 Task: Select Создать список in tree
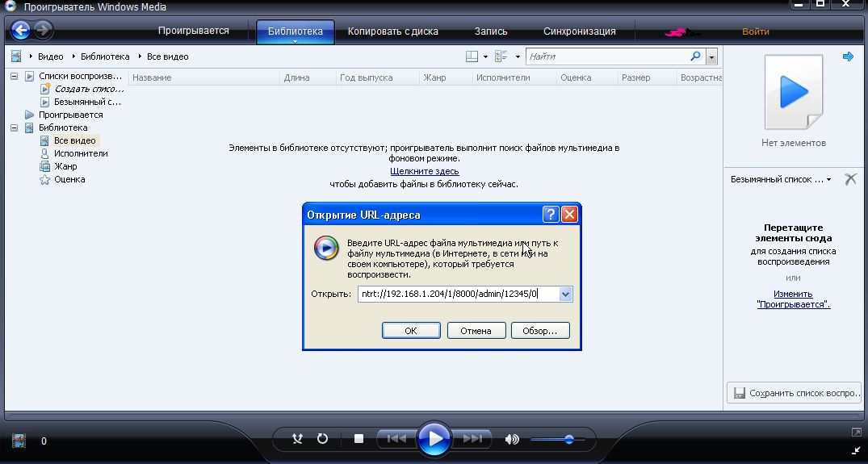point(89,89)
